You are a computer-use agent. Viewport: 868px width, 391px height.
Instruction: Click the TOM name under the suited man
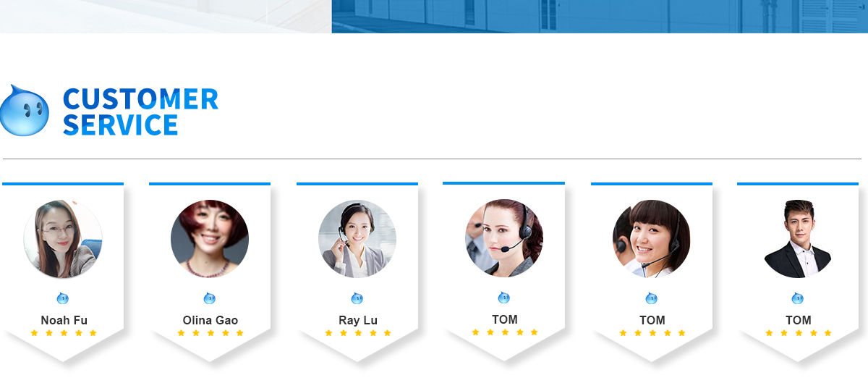pyautogui.click(x=799, y=320)
